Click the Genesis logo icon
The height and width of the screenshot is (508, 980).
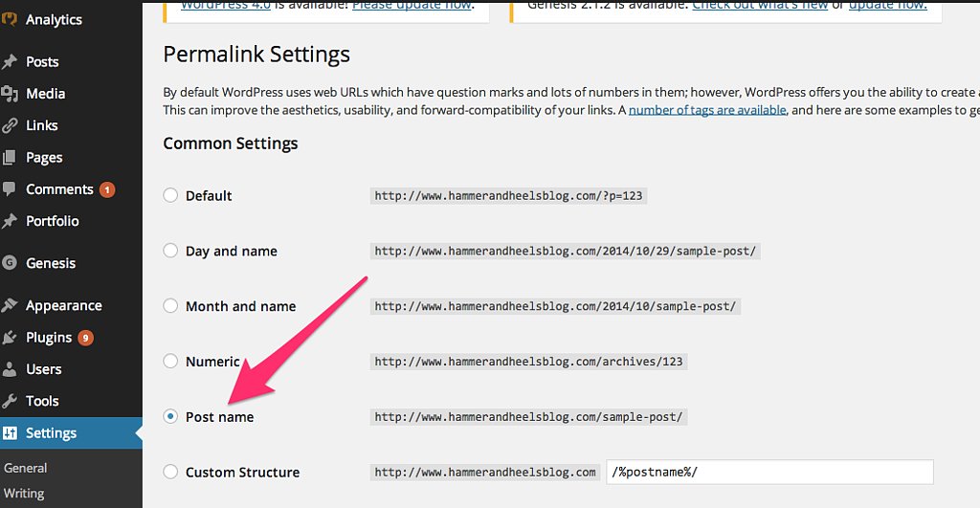coord(9,263)
